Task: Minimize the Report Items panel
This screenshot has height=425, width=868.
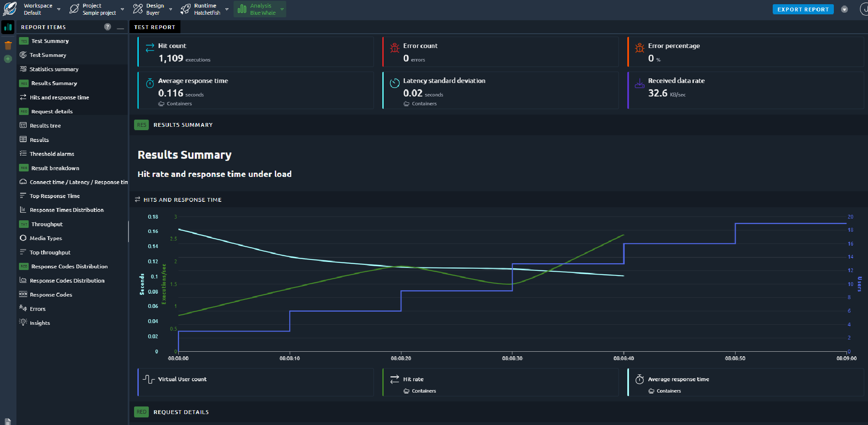Action: click(120, 27)
